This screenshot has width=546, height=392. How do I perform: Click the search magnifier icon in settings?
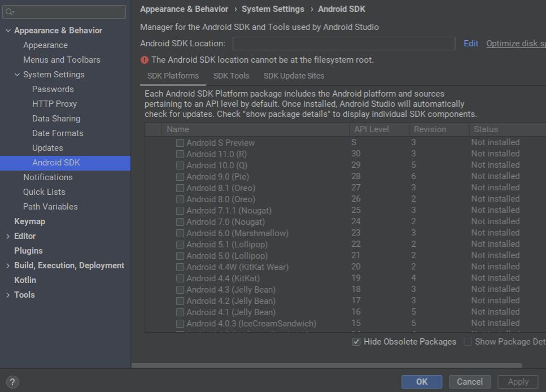point(9,12)
